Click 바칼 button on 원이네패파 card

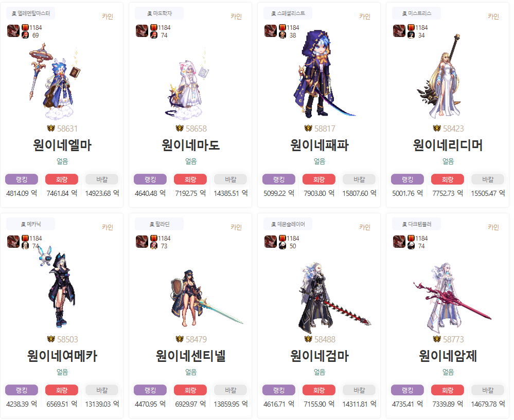coord(359,179)
